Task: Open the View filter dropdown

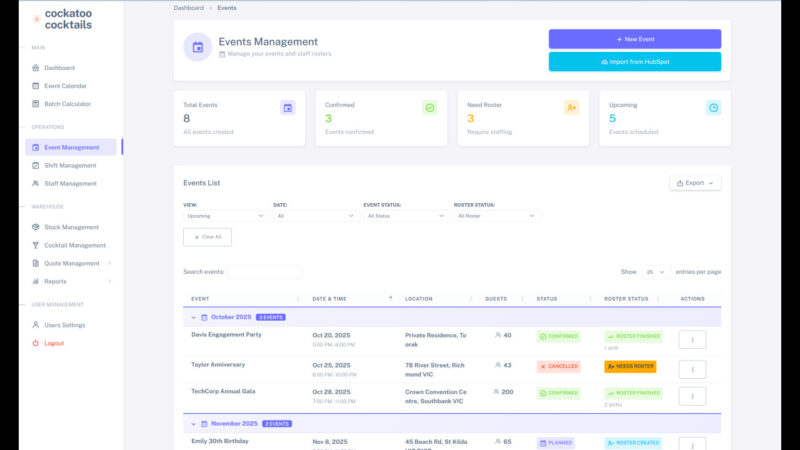Action: (x=225, y=215)
